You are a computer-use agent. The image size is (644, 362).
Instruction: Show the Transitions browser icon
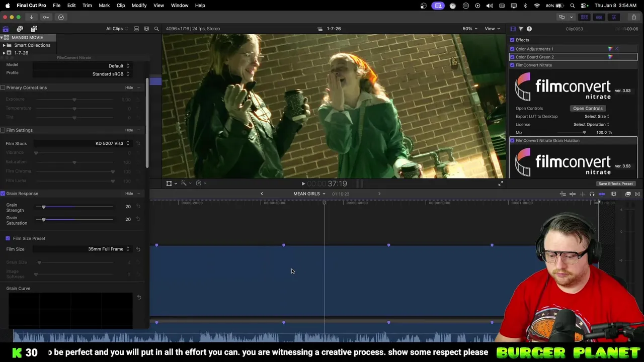tap(637, 194)
